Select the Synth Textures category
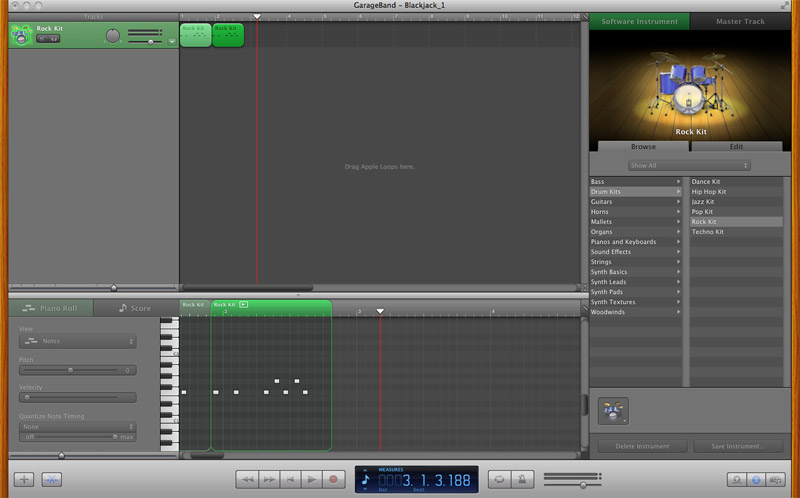800x498 pixels. pyautogui.click(x=635, y=302)
